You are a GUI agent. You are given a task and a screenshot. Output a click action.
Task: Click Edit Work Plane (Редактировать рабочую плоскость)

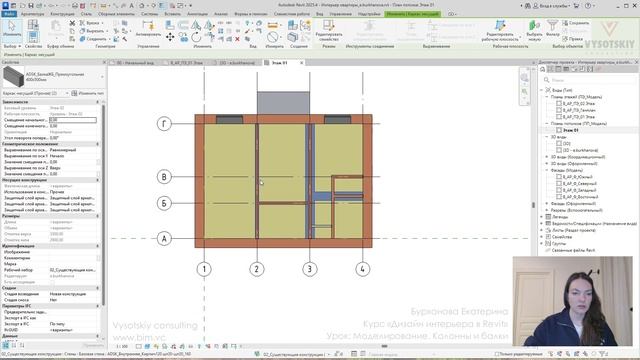click(x=500, y=30)
